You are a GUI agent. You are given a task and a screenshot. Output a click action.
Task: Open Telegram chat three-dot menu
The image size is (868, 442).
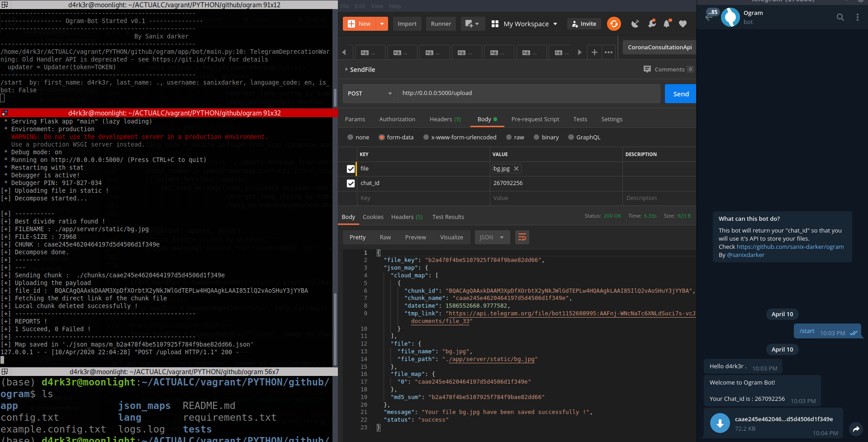coord(858,17)
